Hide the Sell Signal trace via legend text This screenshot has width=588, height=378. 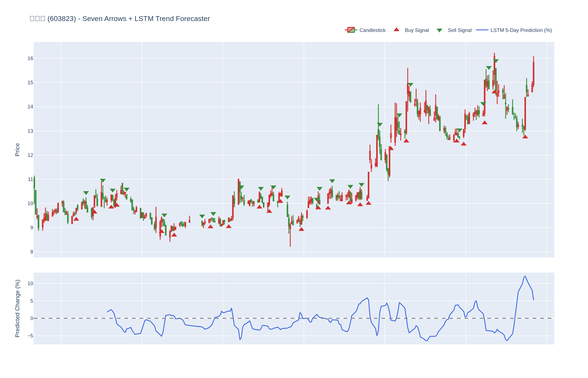click(459, 30)
